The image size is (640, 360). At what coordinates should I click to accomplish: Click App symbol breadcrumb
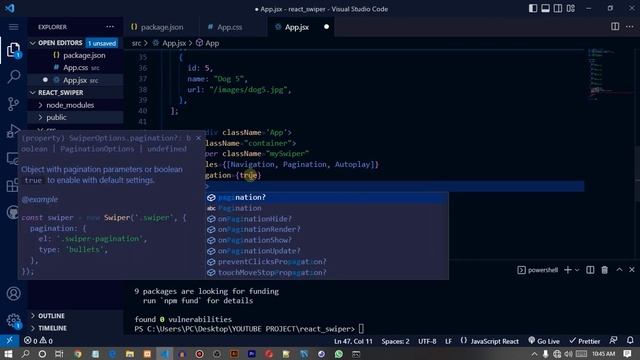[x=208, y=43]
